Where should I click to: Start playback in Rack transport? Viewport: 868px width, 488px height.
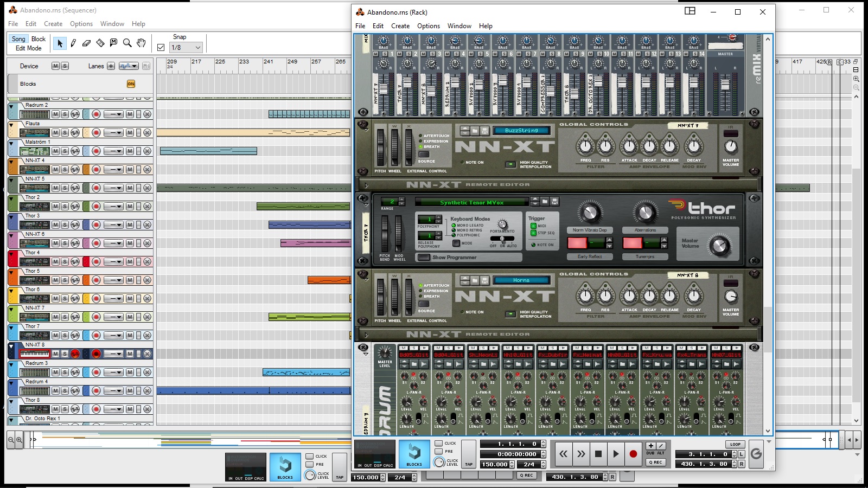tap(616, 454)
